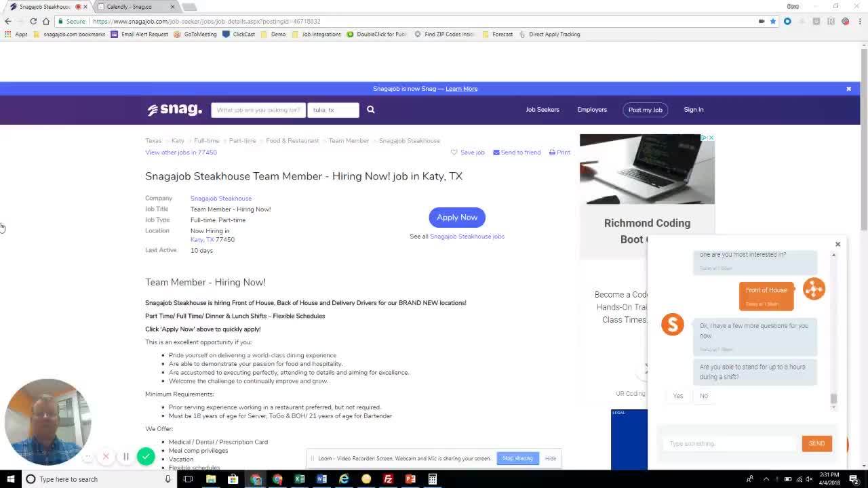Bookmark page with the star icon
Image resolution: width=868 pixels, height=488 pixels.
773,21
